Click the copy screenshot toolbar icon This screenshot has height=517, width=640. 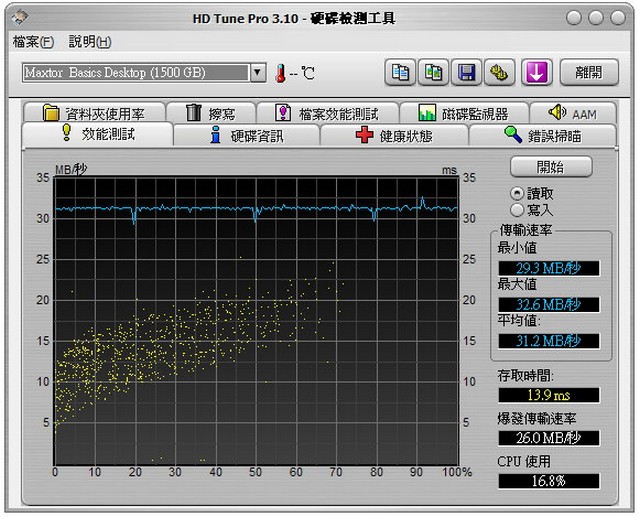tap(434, 72)
